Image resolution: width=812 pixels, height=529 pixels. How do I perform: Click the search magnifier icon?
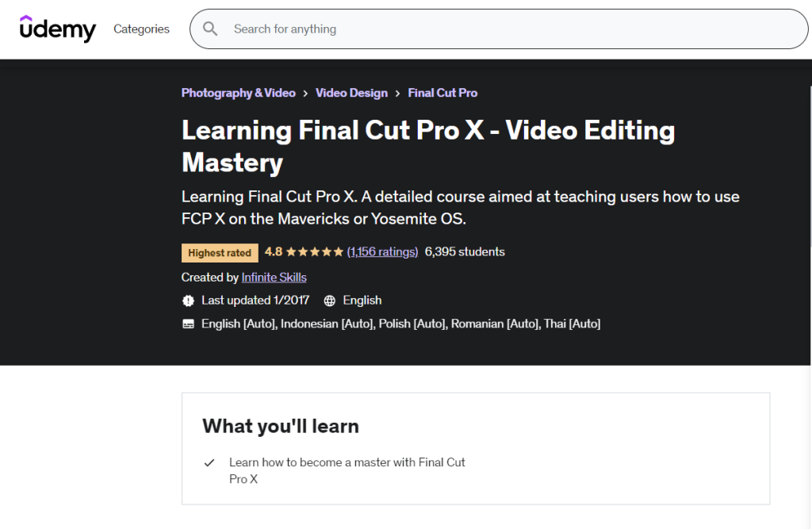pos(209,29)
